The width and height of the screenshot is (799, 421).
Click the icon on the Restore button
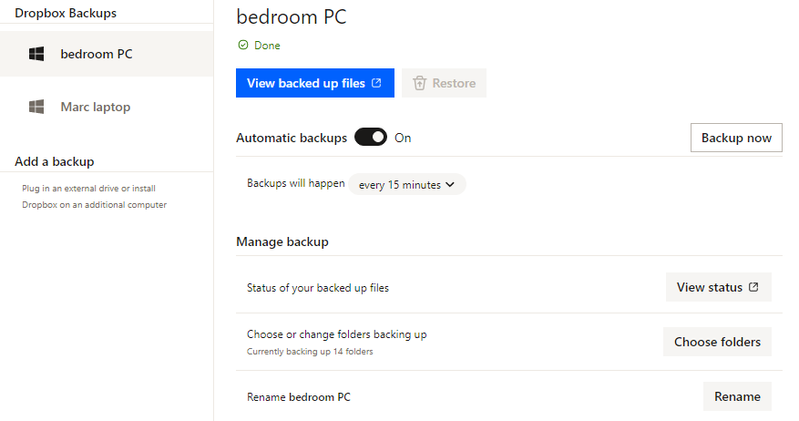click(420, 83)
